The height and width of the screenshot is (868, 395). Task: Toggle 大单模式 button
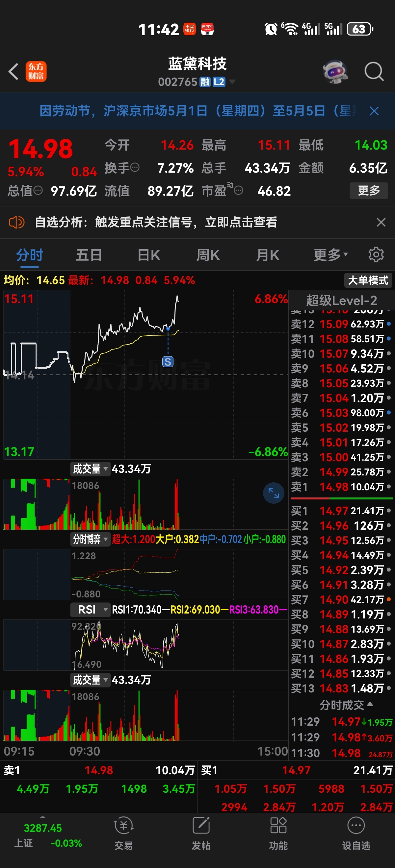[x=368, y=280]
